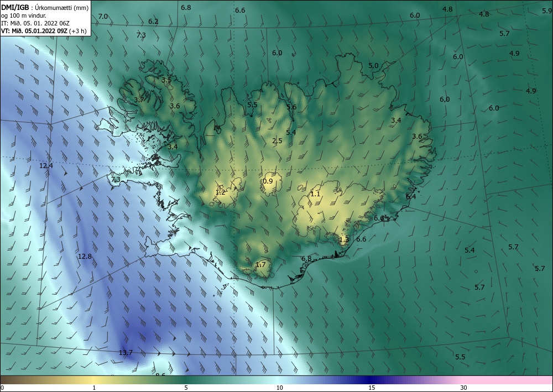The height and width of the screenshot is (392, 553).
Task: Click the 1.2 value on the glacier
Action: click(x=221, y=192)
